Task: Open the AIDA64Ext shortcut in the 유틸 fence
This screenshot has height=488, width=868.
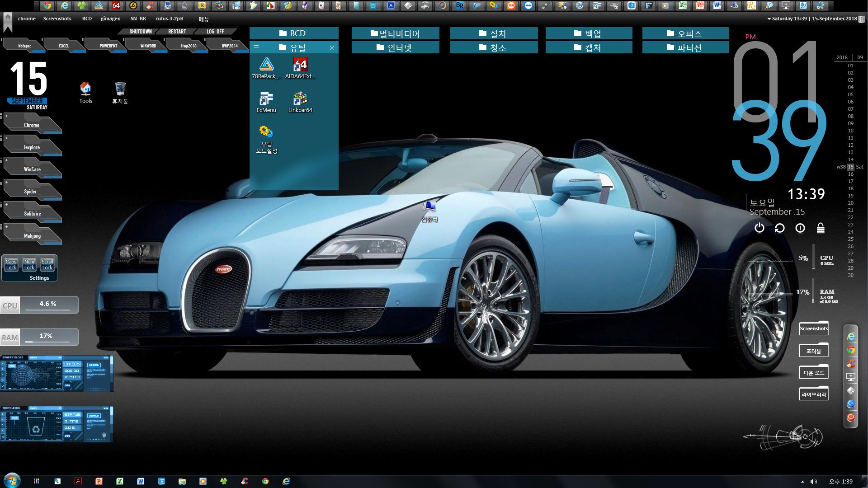Action: click(300, 68)
